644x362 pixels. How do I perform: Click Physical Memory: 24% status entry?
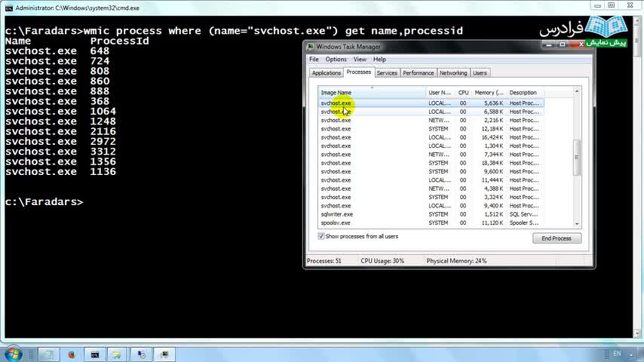coord(456,261)
